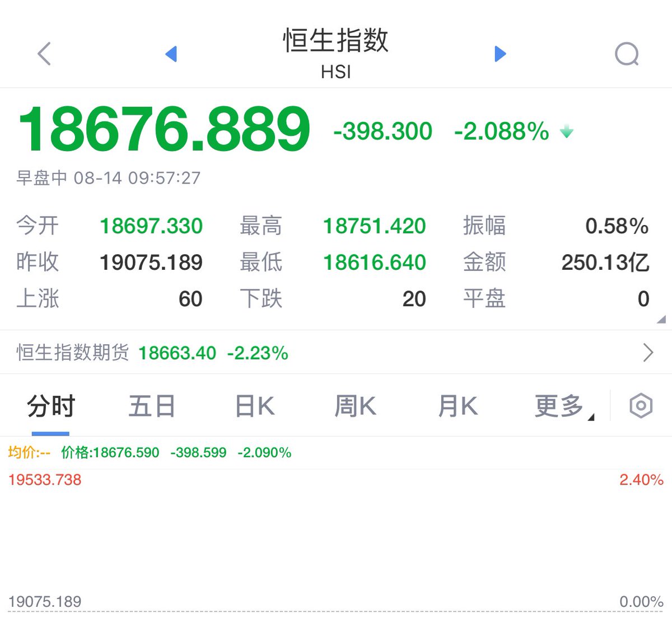The height and width of the screenshot is (637, 672).
Task: Tap futures price 18663.40
Action: (x=177, y=353)
